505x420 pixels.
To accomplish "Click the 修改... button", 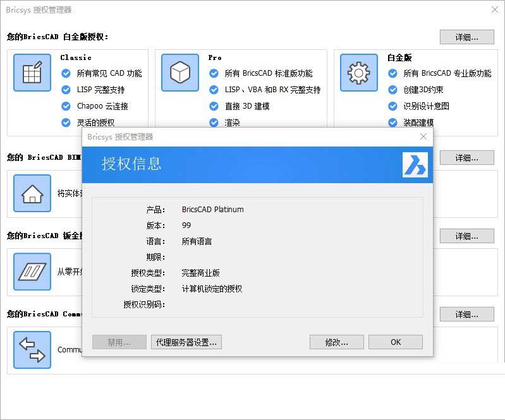I will pos(336,342).
